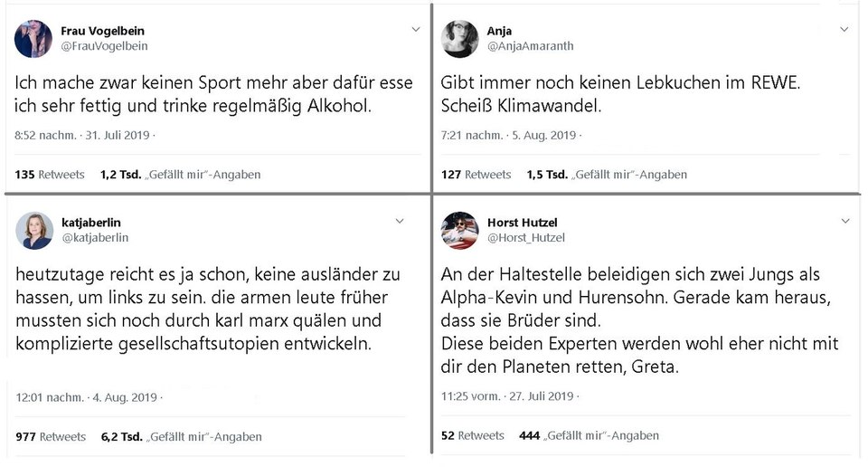Screen dimensions: 868x467
Task: Open katjaberlin's profile picture
Action: click(x=34, y=231)
